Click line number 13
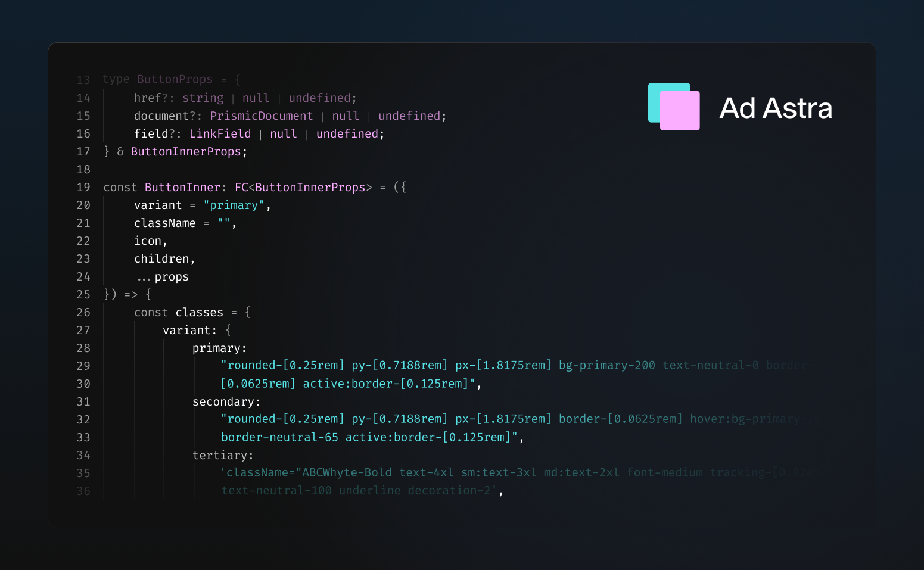Image resolution: width=924 pixels, height=570 pixels. tap(83, 80)
